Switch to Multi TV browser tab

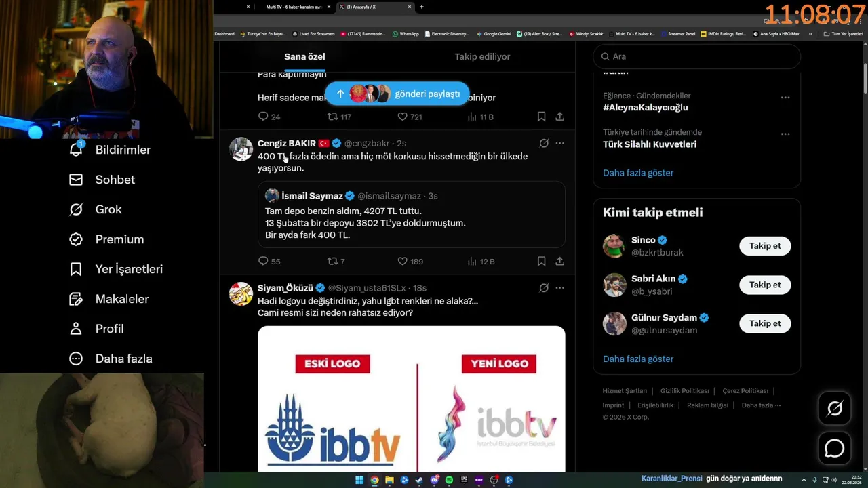click(294, 7)
